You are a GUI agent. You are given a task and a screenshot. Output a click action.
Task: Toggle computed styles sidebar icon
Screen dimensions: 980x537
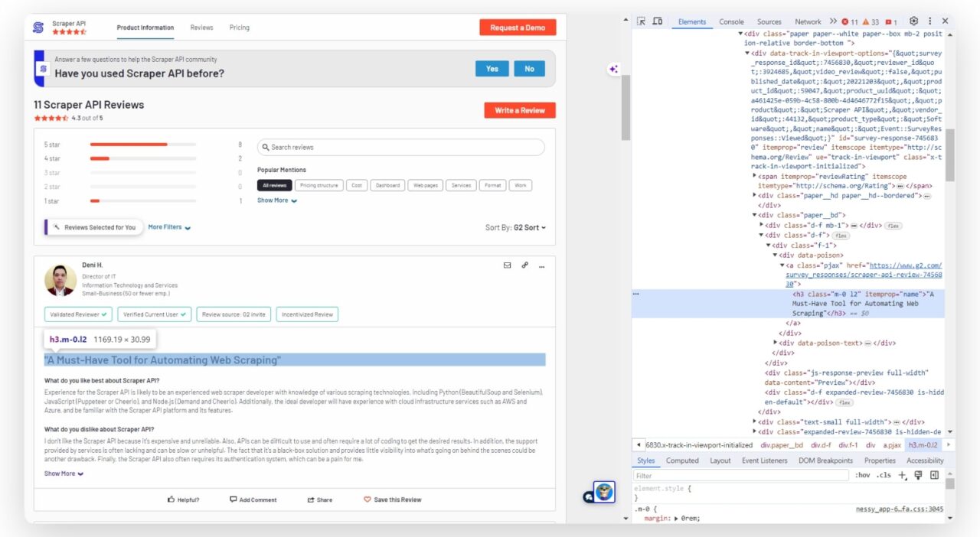pos(934,475)
